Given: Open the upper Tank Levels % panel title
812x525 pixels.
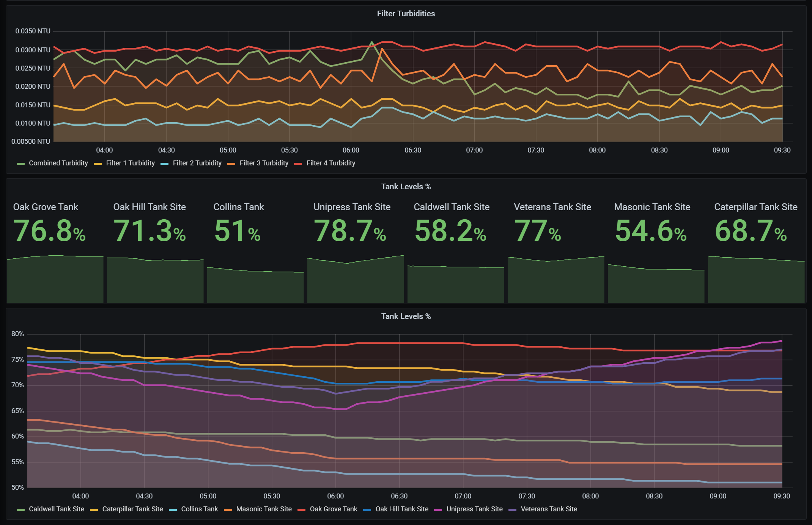Looking at the screenshot, I should click(406, 187).
